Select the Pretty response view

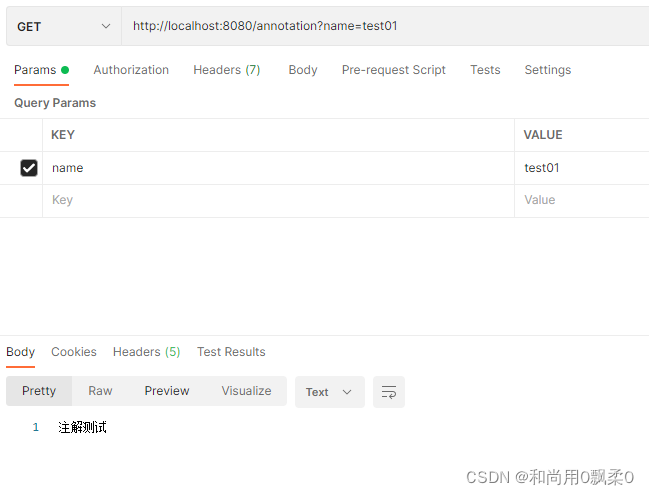click(x=39, y=391)
